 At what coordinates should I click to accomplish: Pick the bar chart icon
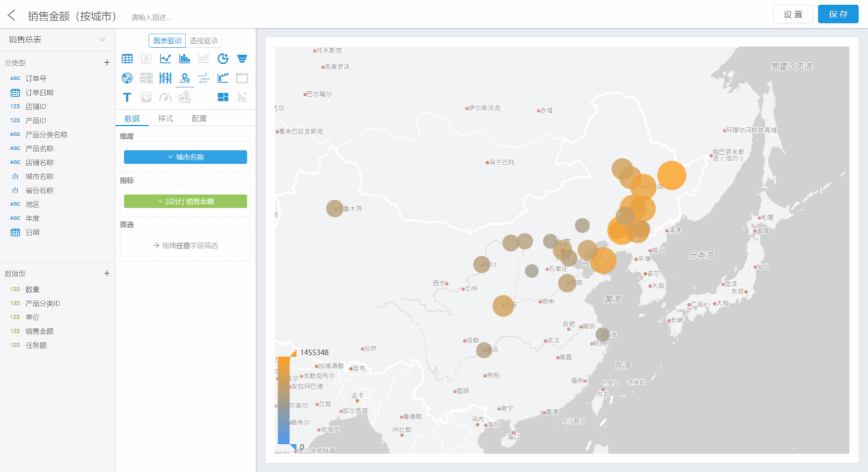coord(184,59)
